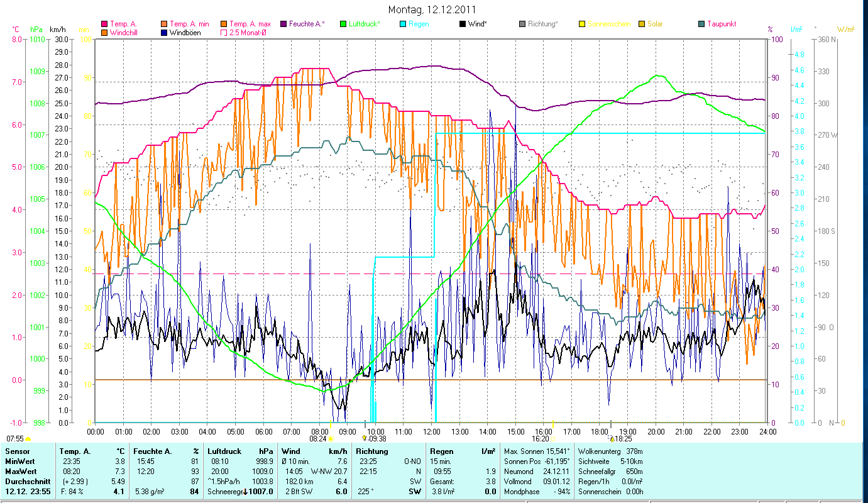868x503 pixels.
Task: Click the black Wind legend square
Action: pos(463,24)
